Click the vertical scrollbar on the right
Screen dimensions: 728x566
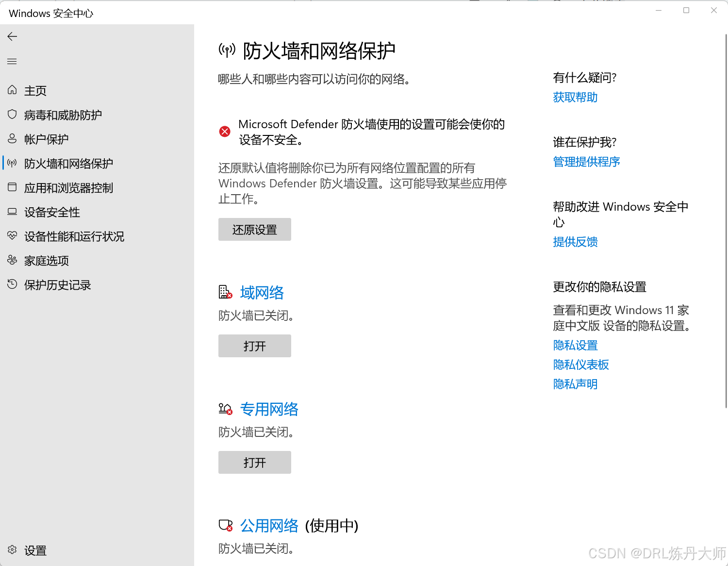[x=726, y=221]
